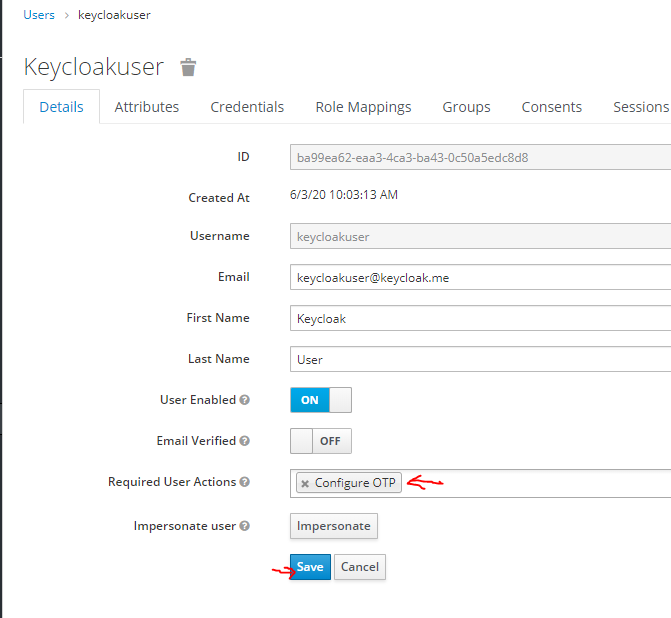Click help icon beside User Enabled
The height and width of the screenshot is (618, 671).
point(245,400)
